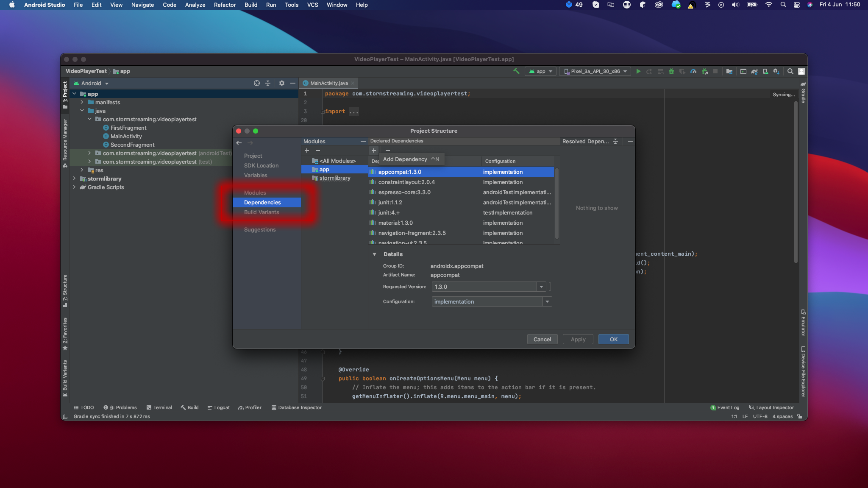Expand Gradle Scripts node
The image size is (868, 488).
(x=74, y=187)
